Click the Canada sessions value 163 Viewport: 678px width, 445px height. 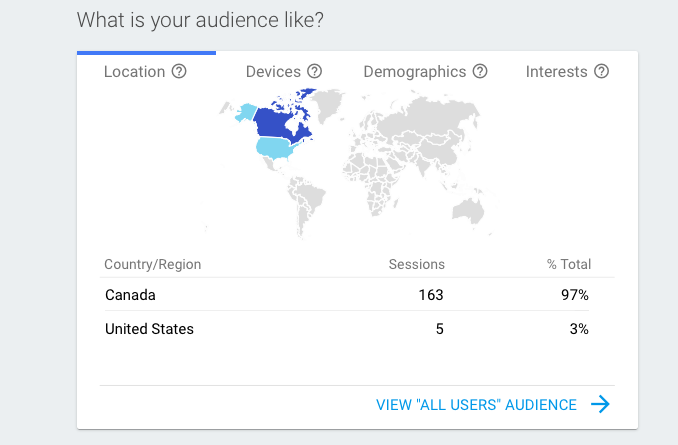(x=431, y=295)
